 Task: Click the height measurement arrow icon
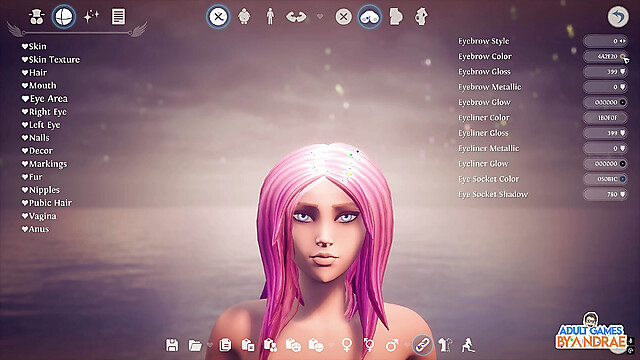coord(445,345)
